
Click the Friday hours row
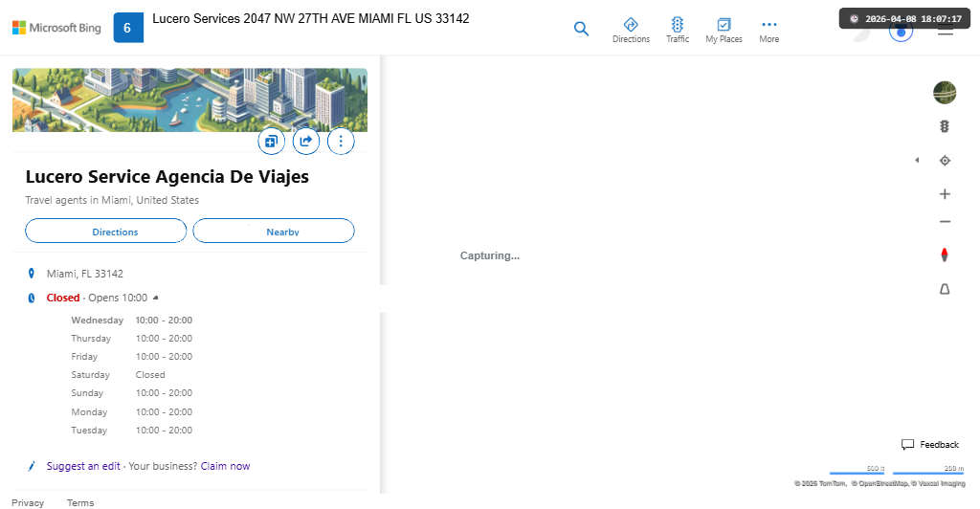click(x=131, y=357)
